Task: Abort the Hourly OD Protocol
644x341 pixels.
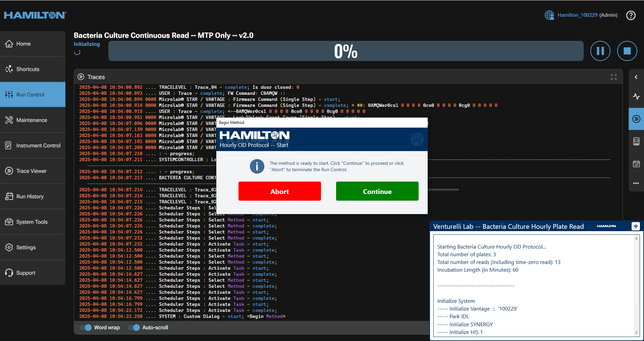Action: click(279, 191)
